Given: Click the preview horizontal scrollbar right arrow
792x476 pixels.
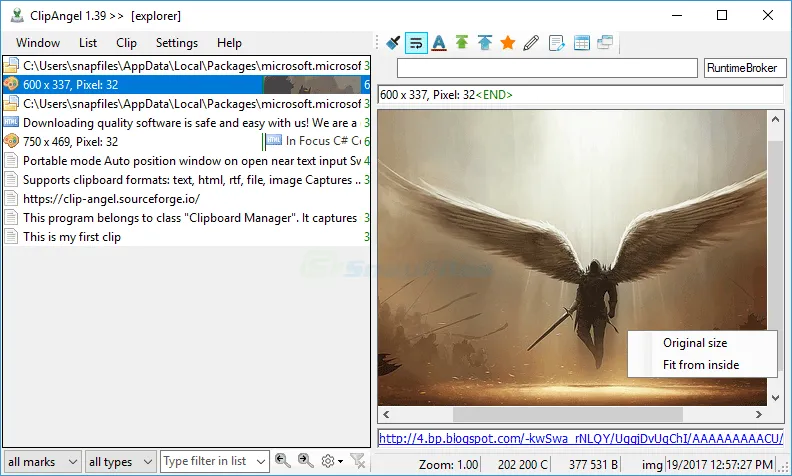Looking at the screenshot, I should pyautogui.click(x=759, y=414).
